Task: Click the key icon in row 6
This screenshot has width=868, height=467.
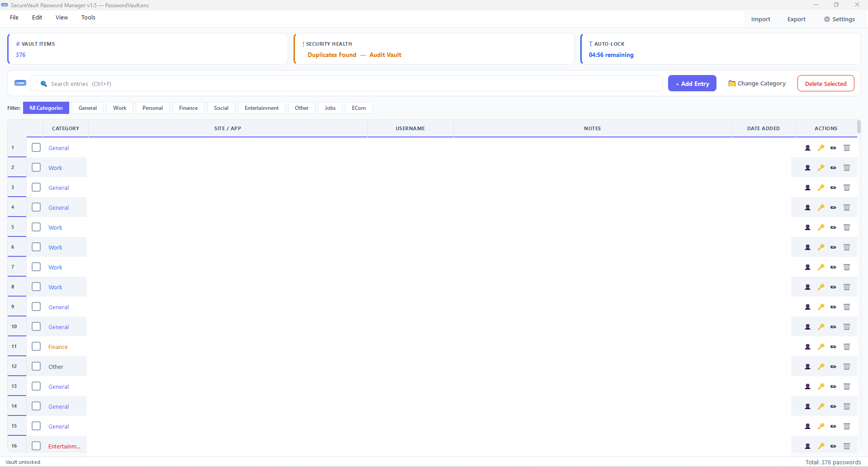Action: pos(821,247)
